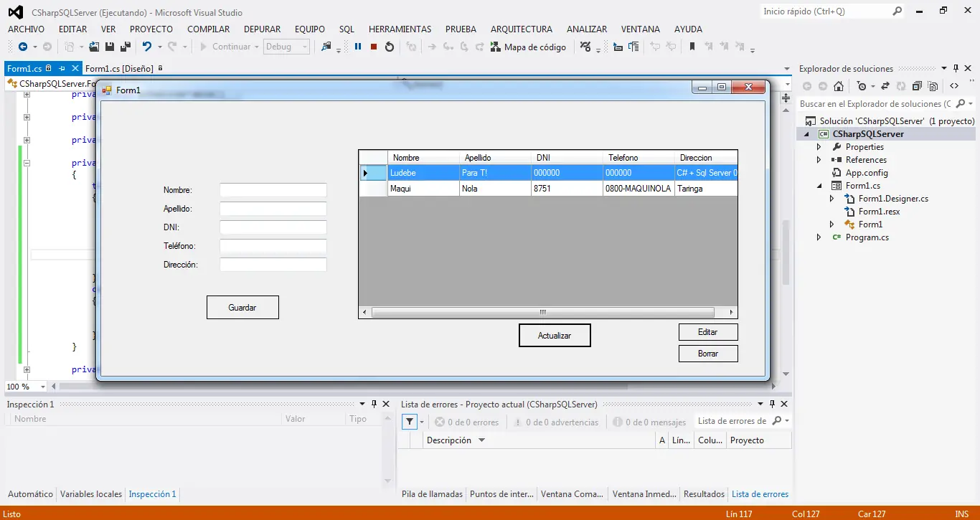Click the Apellido text field
Image resolution: width=980 pixels, height=520 pixels.
[273, 209]
